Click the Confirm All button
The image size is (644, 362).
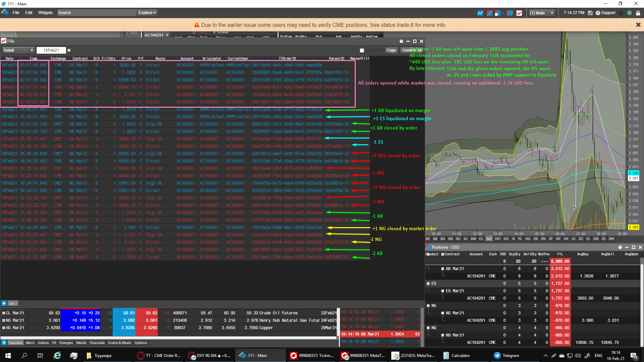[412, 50]
